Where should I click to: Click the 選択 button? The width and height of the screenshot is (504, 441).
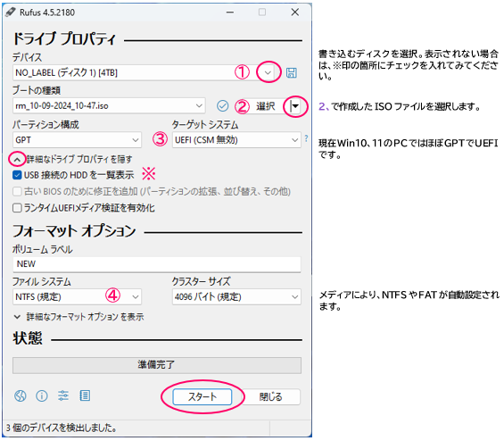(266, 106)
